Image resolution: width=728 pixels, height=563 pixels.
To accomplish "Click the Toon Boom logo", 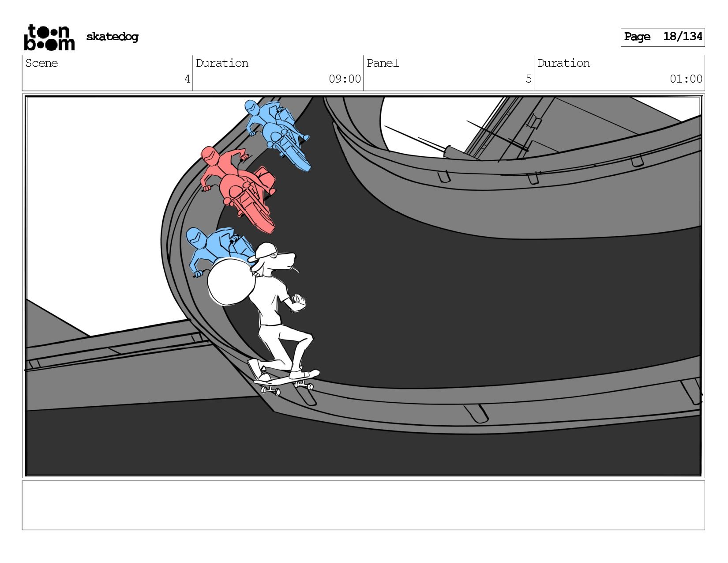I will 49,38.
